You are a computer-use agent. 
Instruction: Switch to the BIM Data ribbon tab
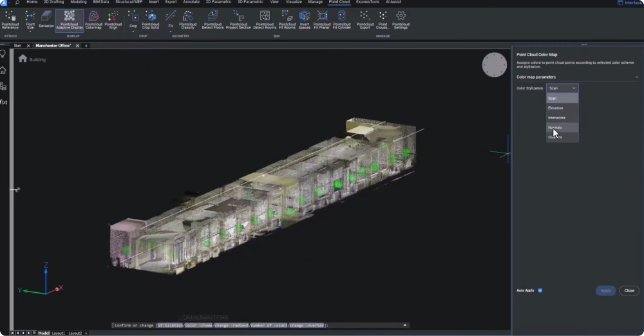click(x=101, y=3)
